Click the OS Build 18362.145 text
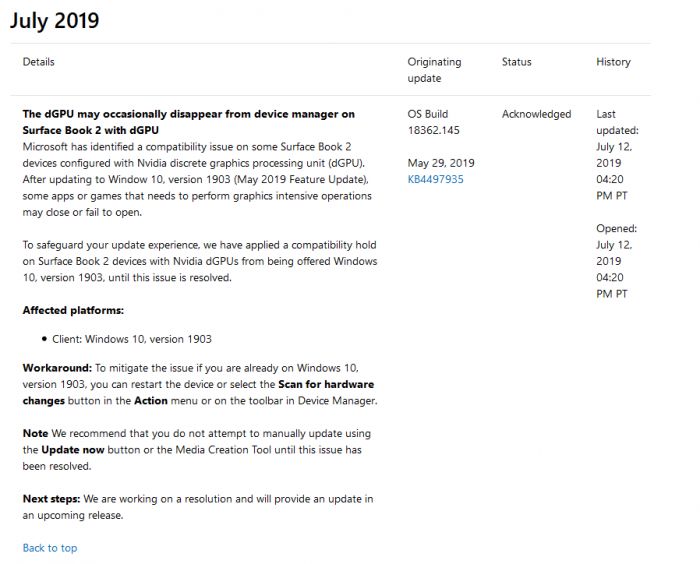The height and width of the screenshot is (564, 700). pos(434,122)
